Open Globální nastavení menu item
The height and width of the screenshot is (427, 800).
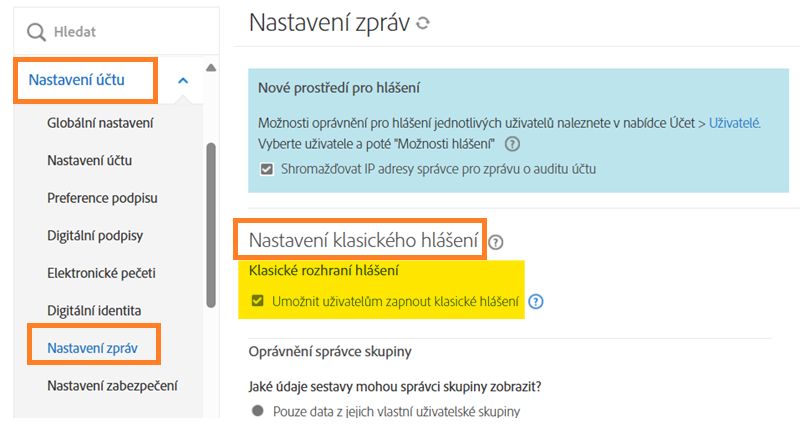100,123
